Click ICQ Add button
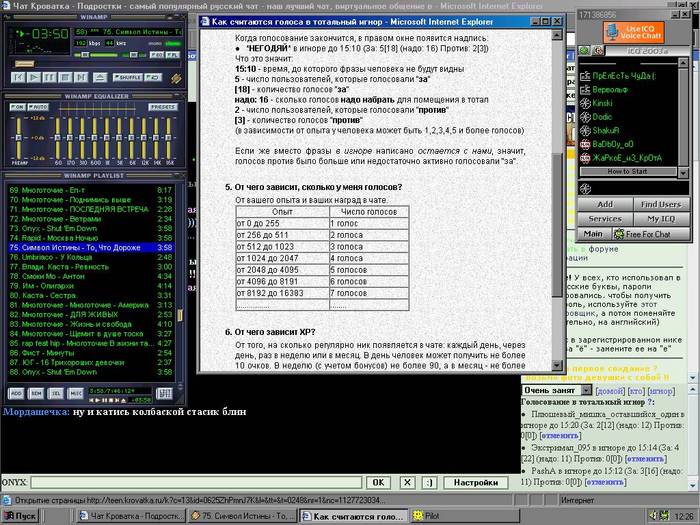The height and width of the screenshot is (525, 700). click(x=605, y=204)
